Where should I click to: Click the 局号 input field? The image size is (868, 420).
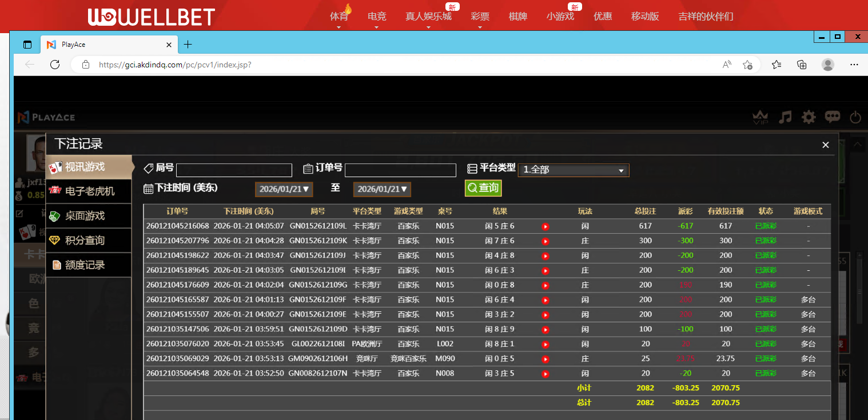click(234, 170)
